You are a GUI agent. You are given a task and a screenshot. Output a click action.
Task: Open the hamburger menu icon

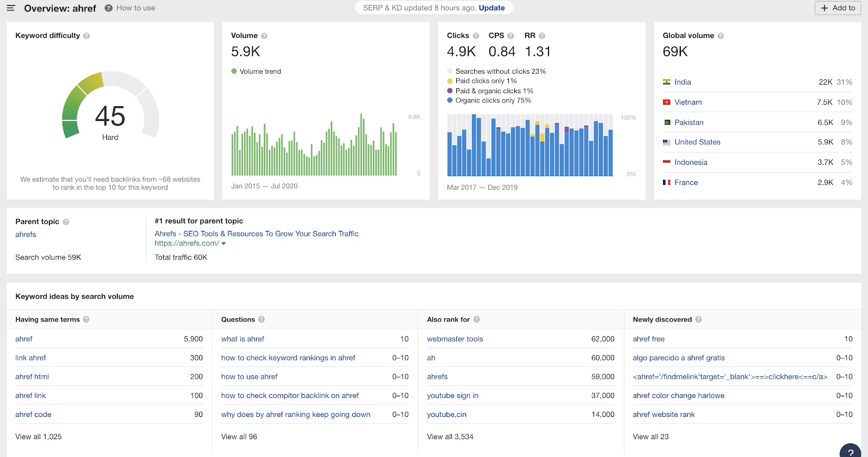pyautogui.click(x=11, y=8)
